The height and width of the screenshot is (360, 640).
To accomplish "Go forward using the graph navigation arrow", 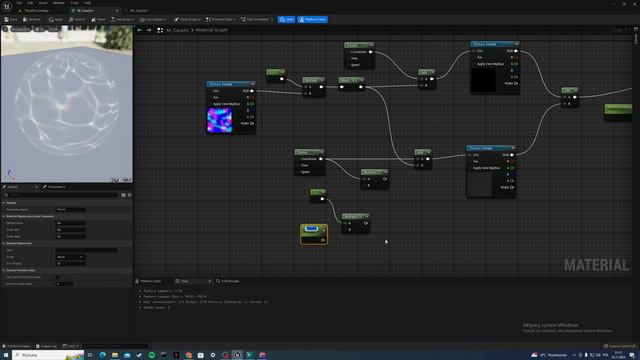I will tap(149, 30).
